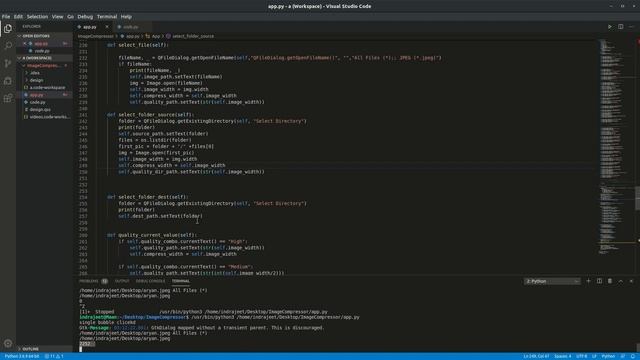Create a new terminal with plus icon
640x360 pixels.
[x=588, y=281]
